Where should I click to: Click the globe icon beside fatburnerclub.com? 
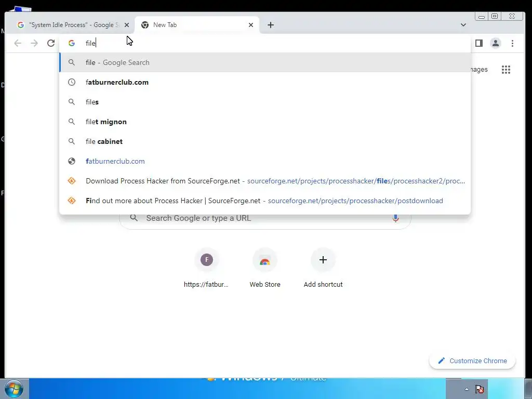(72, 161)
